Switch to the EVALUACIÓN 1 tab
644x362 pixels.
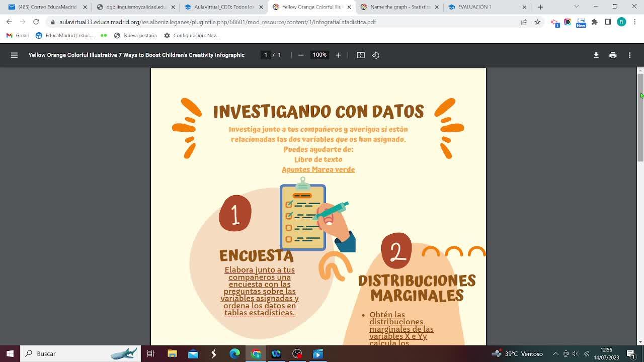[x=488, y=7]
